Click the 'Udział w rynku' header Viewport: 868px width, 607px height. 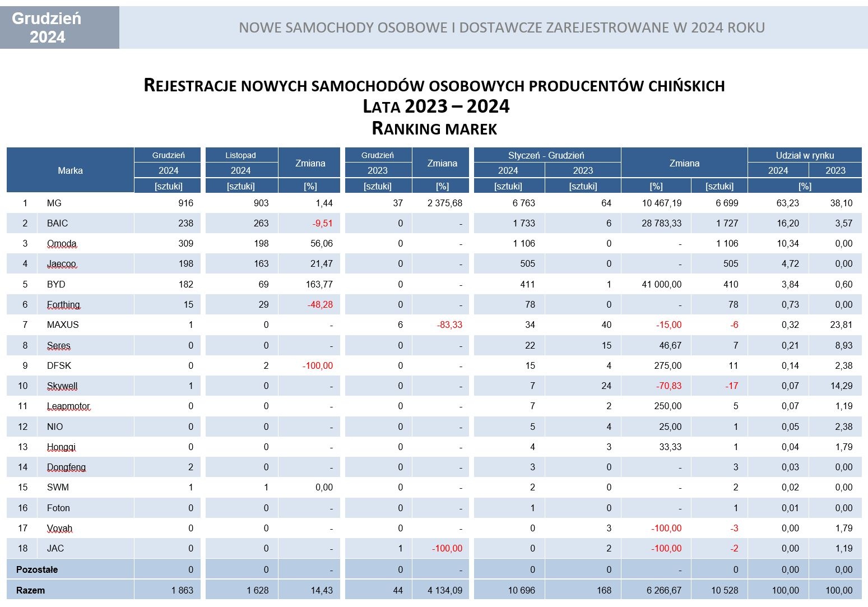805,155
